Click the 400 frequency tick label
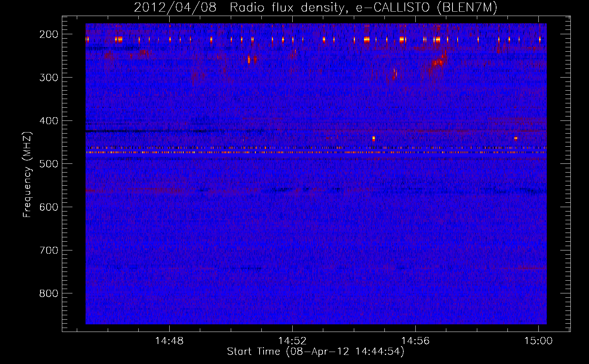Screen dimensions: 589x364 [x=49, y=120]
